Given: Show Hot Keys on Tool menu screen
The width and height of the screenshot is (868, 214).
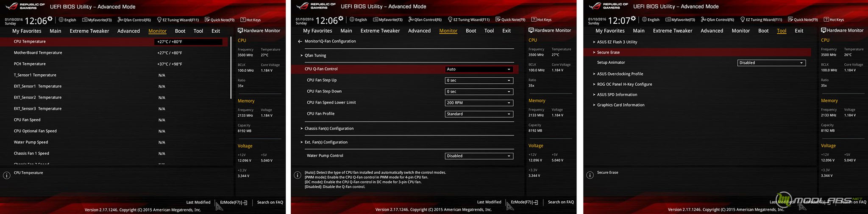Looking at the screenshot, I should click(834, 20).
